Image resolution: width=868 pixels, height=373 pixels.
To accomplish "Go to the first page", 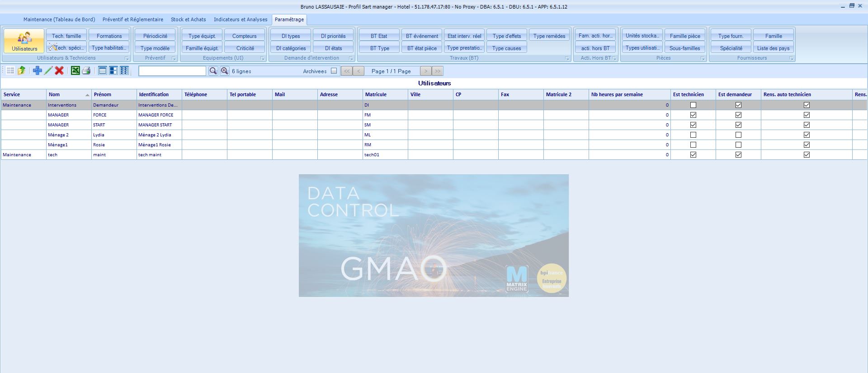I will 347,71.
